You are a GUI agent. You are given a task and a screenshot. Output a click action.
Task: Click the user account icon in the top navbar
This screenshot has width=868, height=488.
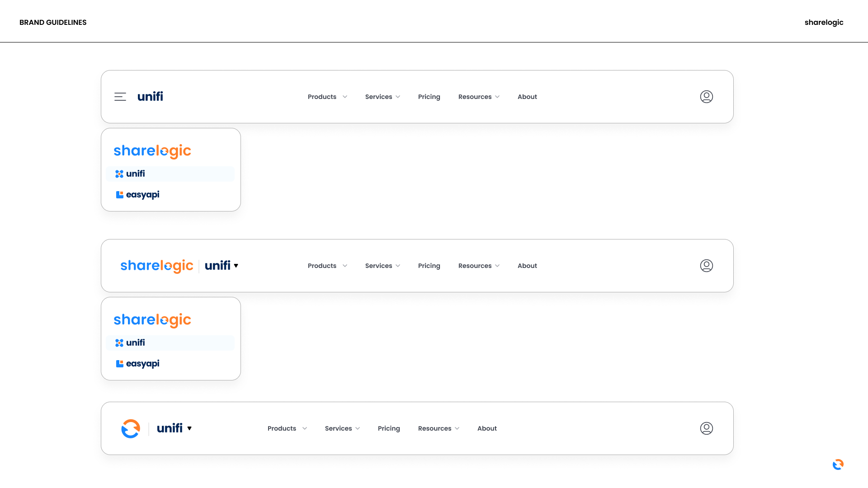point(707,96)
